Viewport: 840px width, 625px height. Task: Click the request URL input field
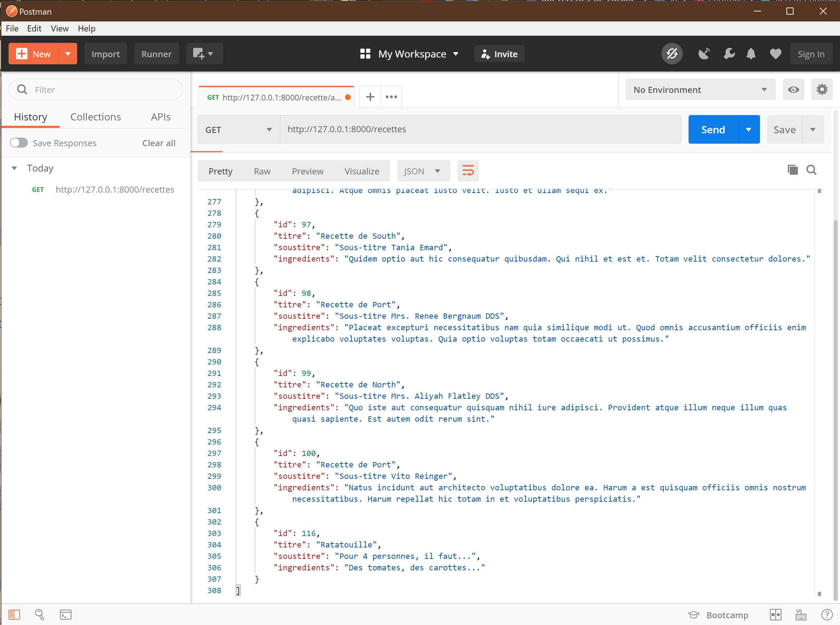pyautogui.click(x=480, y=129)
